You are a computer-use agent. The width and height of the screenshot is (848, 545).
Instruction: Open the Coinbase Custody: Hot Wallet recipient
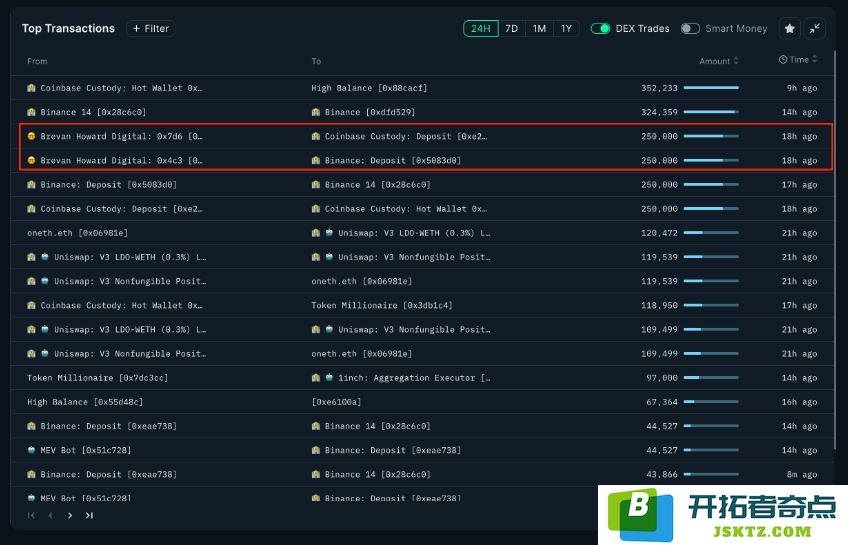coord(406,209)
